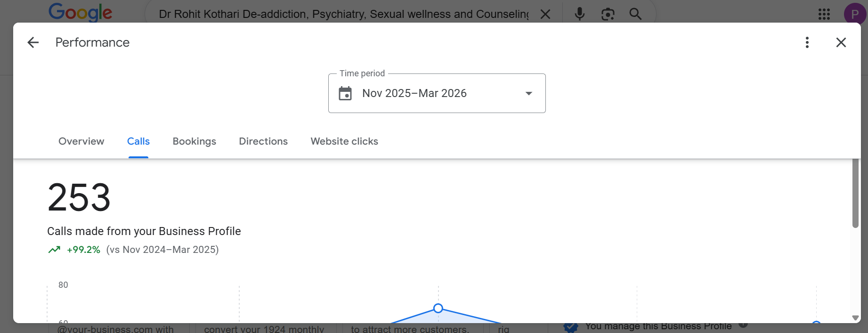Click the scrollbar down arrow
The height and width of the screenshot is (333, 868).
[x=855, y=318]
